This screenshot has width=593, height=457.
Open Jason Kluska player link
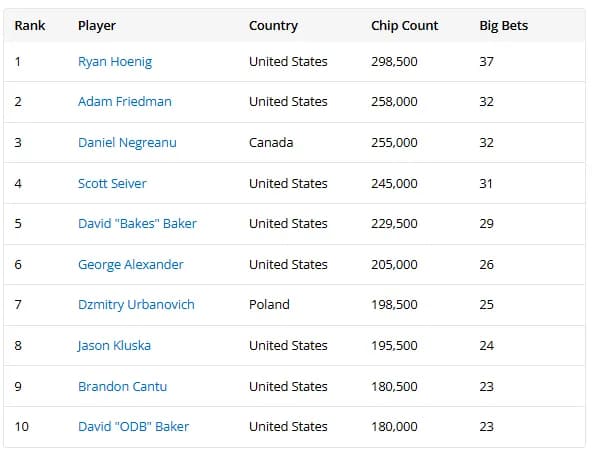[114, 346]
